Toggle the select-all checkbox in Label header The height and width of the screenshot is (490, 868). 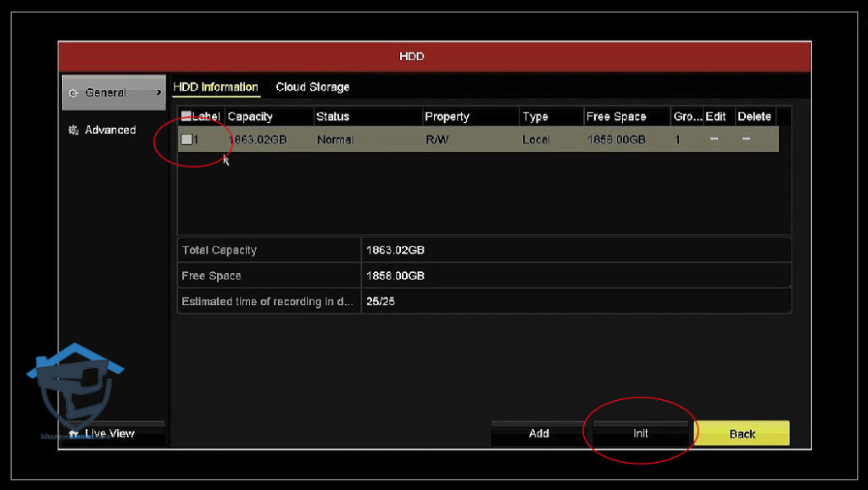(x=186, y=117)
